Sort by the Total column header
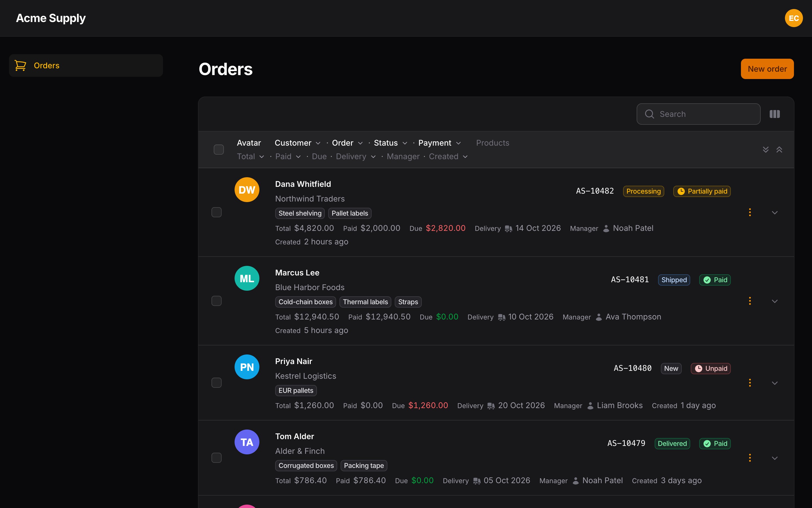The height and width of the screenshot is (508, 812). point(250,157)
